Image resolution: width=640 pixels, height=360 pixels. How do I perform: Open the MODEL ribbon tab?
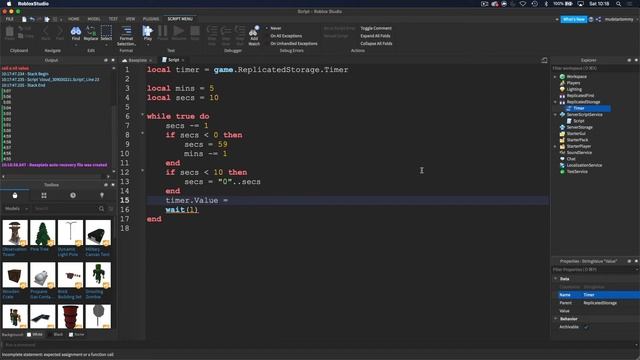(x=93, y=19)
